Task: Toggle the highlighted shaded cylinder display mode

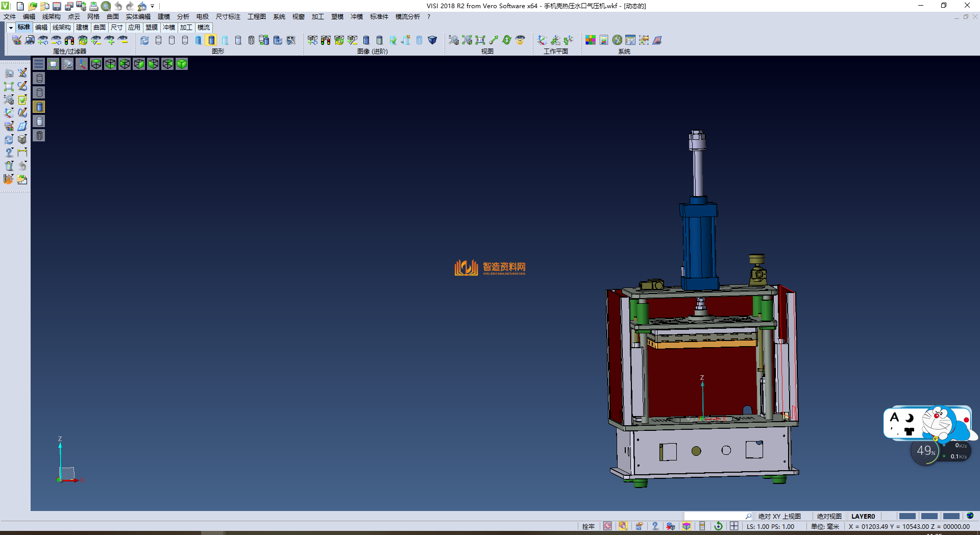Action: (211, 40)
